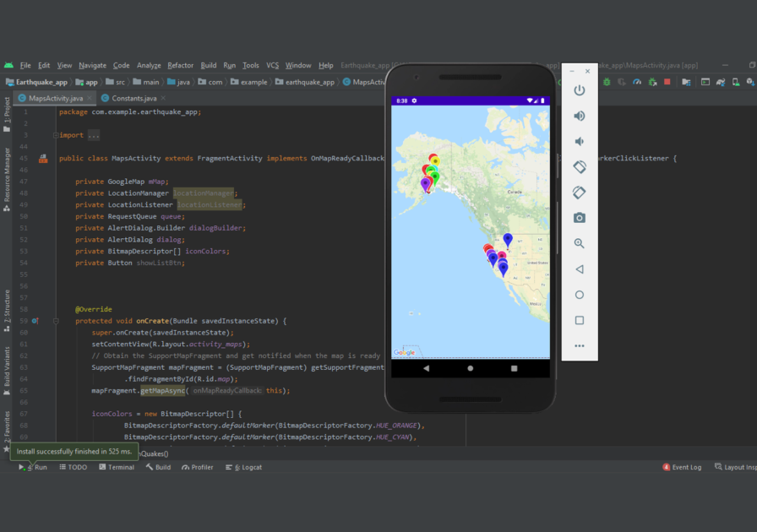
Task: Switch to the Constants.java tab
Action: pos(134,98)
